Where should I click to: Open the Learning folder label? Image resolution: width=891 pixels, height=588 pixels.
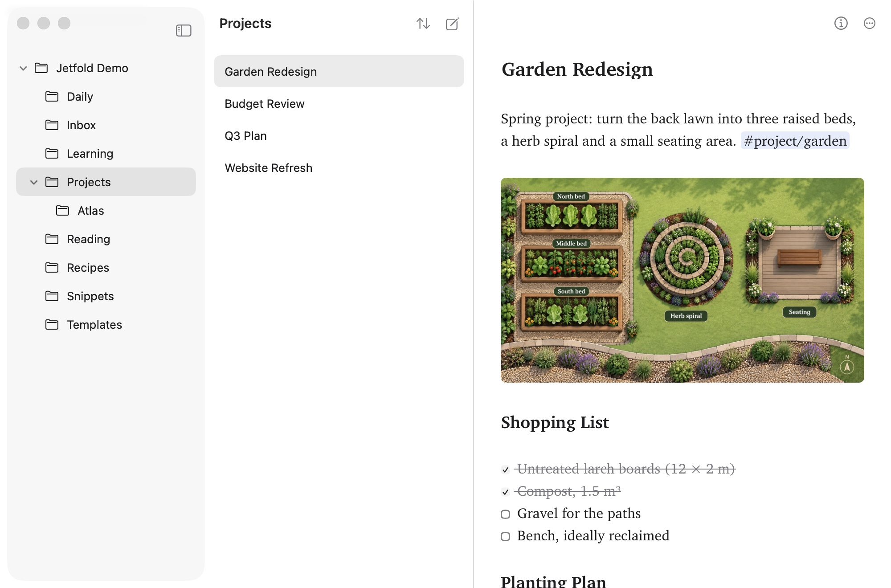pyautogui.click(x=90, y=153)
